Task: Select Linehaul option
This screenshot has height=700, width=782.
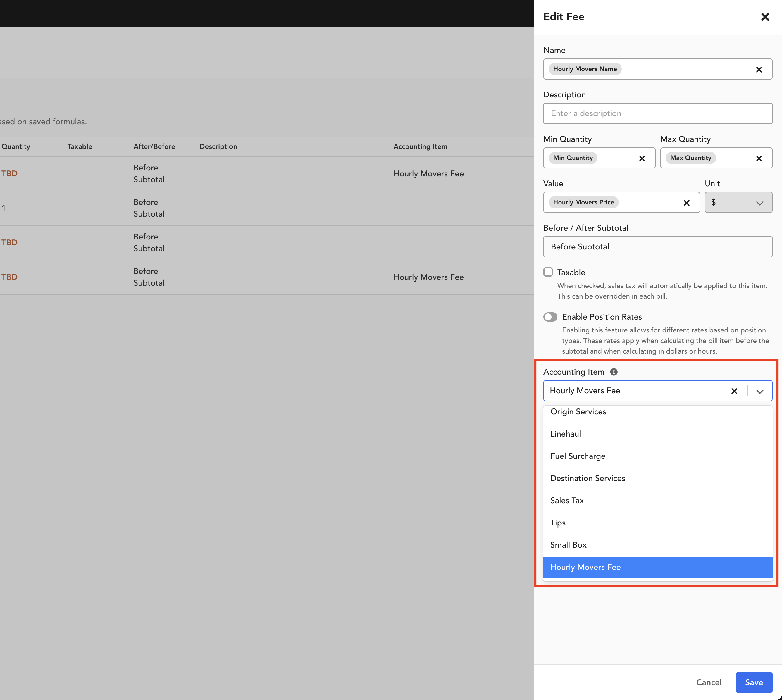Action: [x=657, y=434]
